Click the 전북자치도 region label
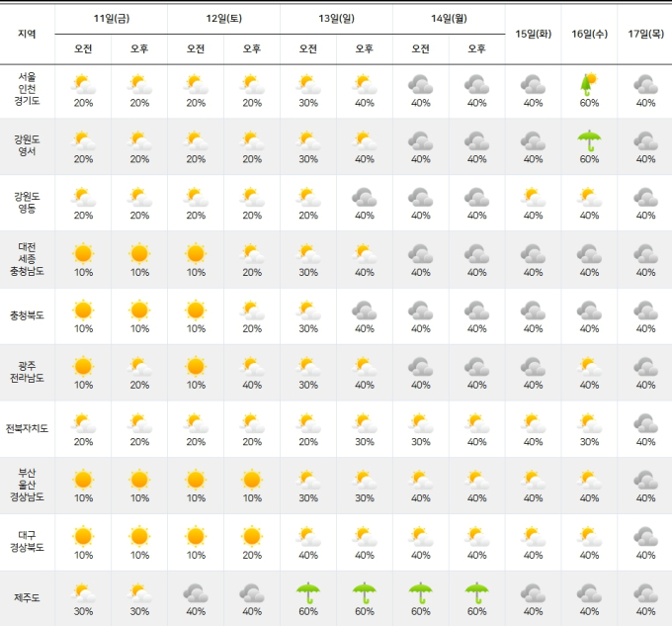This screenshot has height=626, width=672. (27, 428)
